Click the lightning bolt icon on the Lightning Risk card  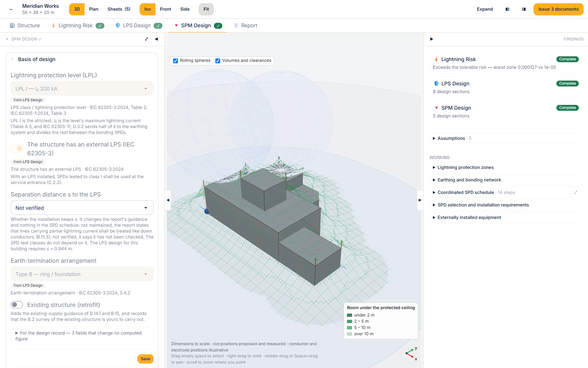(x=436, y=59)
